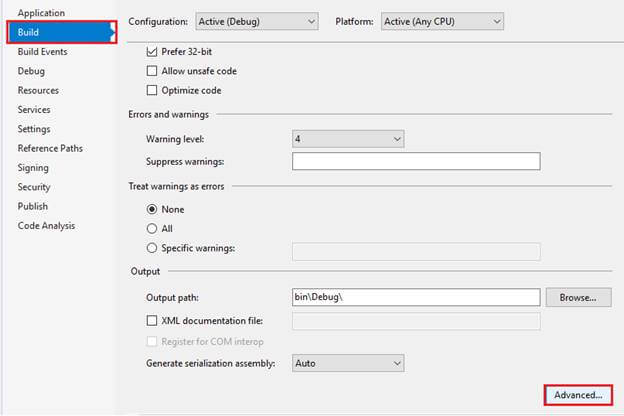Go to the Services tab
The height and width of the screenshot is (416, 624).
34,109
